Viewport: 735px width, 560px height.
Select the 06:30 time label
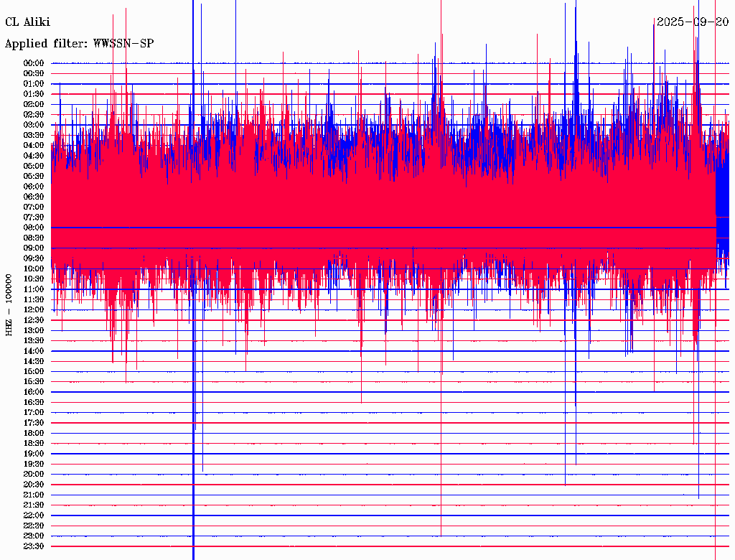34,197
